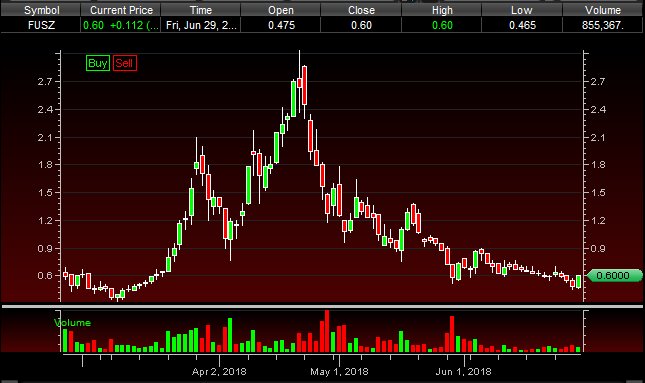Click the Time column header

(x=201, y=10)
